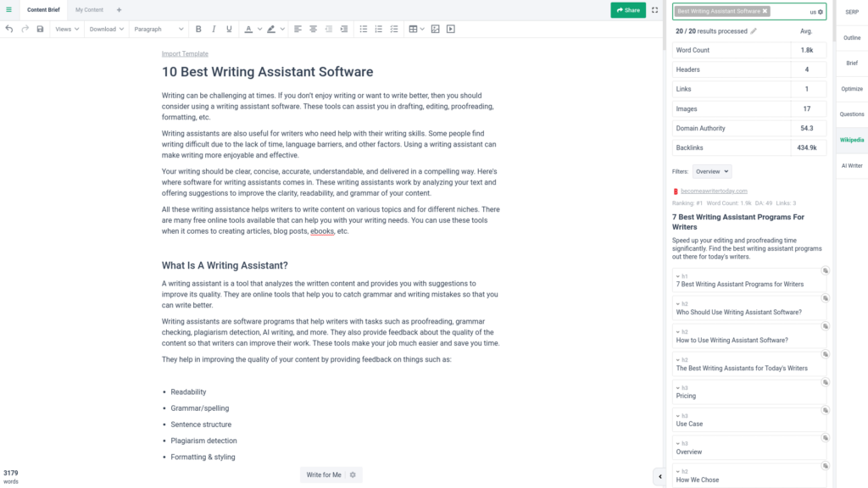
Task: Click the green Share button
Action: [x=628, y=10]
